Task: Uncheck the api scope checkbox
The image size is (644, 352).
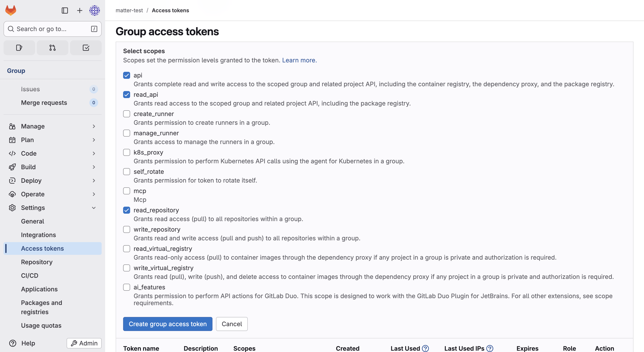Action: 127,75
